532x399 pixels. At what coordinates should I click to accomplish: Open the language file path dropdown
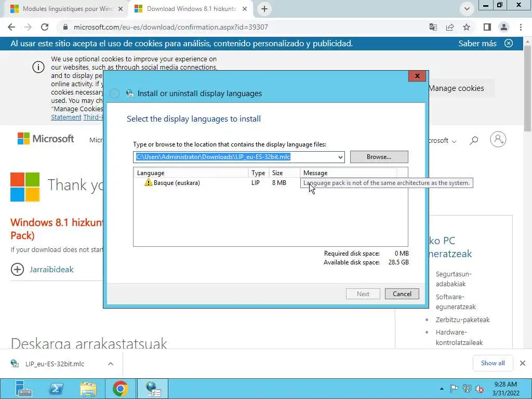(340, 157)
